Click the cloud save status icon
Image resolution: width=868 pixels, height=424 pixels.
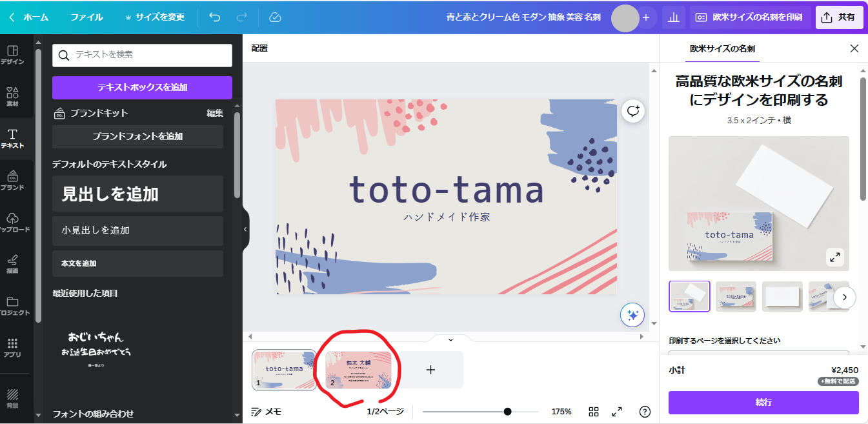276,17
